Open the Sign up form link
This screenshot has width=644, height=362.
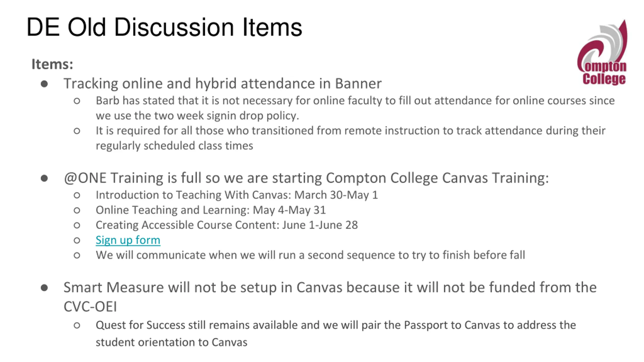[128, 240]
